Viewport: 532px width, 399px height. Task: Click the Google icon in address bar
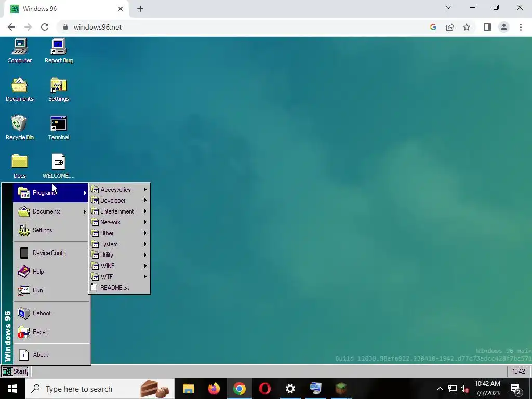433,27
